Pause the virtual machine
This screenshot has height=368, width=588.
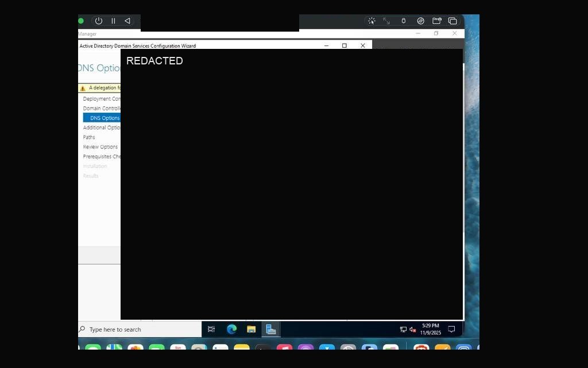tap(113, 21)
